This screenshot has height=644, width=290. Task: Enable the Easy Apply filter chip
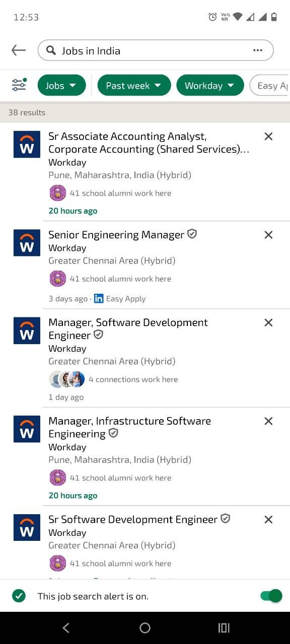click(x=270, y=86)
